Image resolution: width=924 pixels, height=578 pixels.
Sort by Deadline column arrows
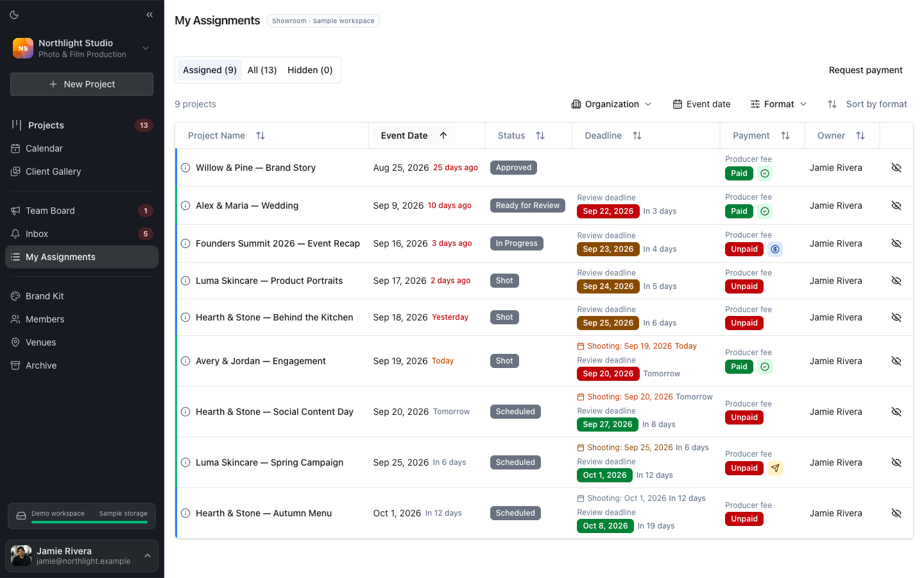(637, 136)
